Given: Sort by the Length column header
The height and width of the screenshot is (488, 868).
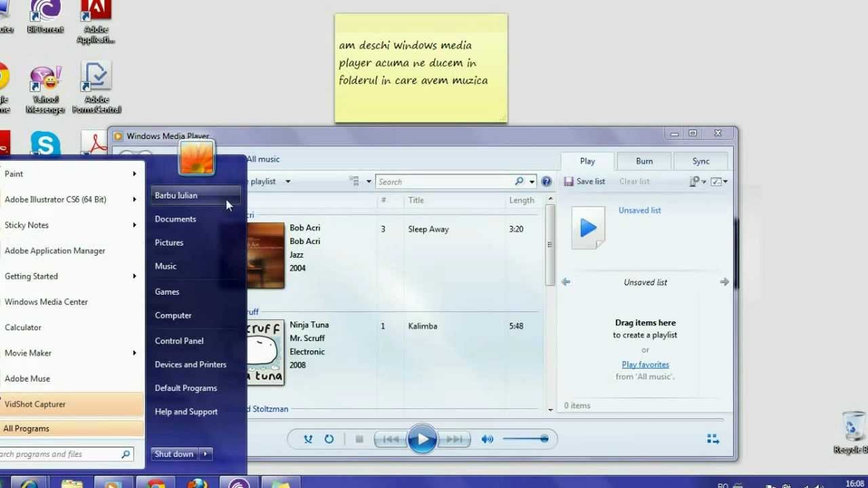Looking at the screenshot, I should point(522,200).
